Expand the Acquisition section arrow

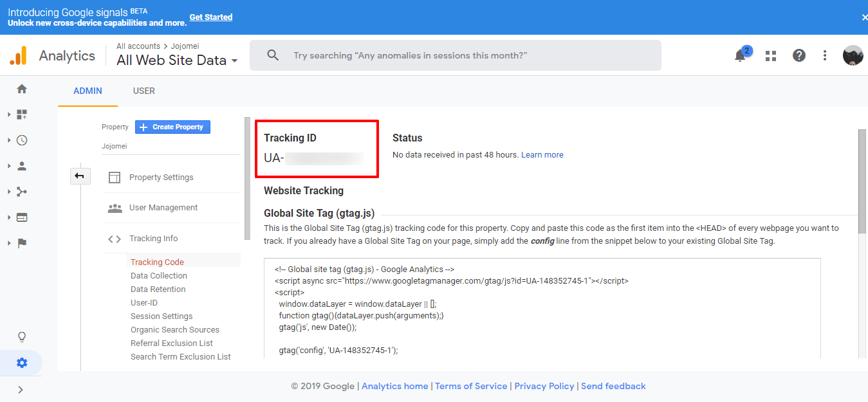coord(9,192)
